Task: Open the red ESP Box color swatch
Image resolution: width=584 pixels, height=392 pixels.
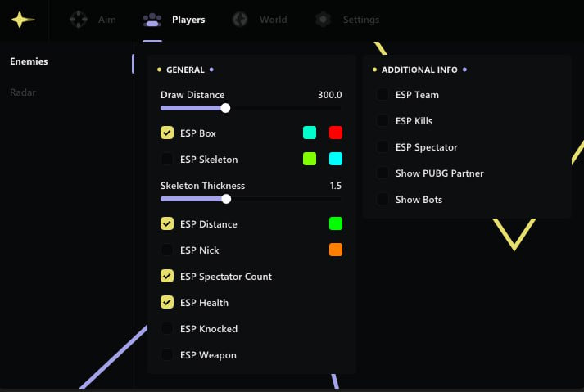Action: point(336,133)
